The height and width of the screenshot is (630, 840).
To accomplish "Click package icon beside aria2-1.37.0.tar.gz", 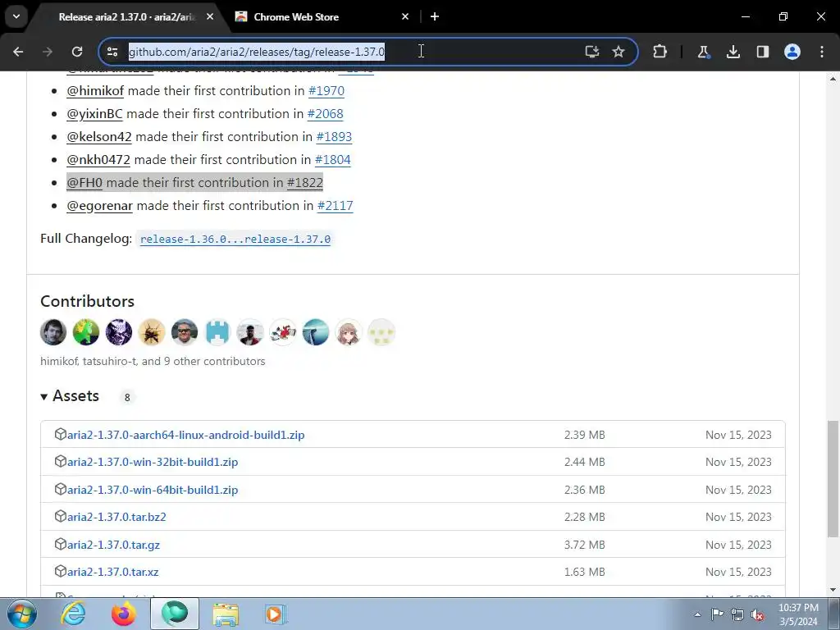I will pyautogui.click(x=61, y=544).
